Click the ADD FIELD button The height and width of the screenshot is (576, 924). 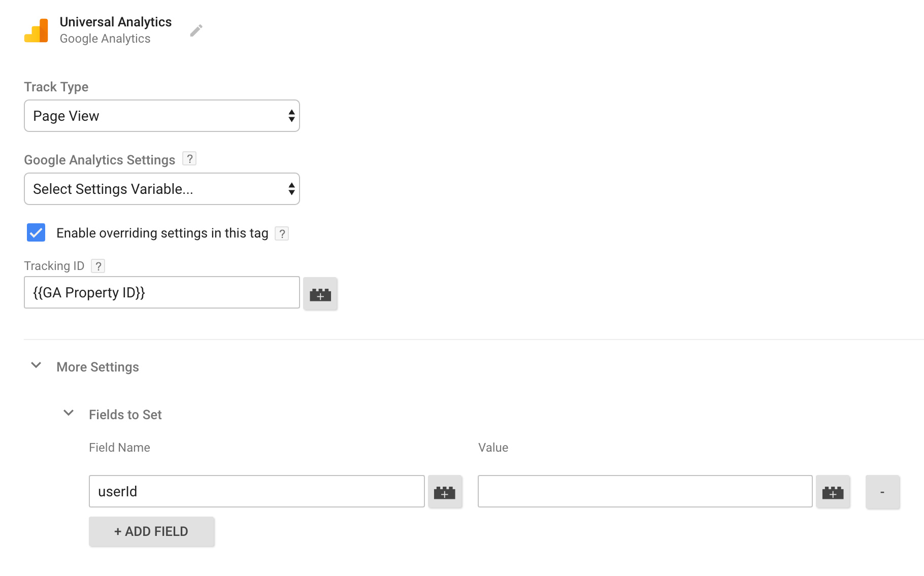point(151,531)
